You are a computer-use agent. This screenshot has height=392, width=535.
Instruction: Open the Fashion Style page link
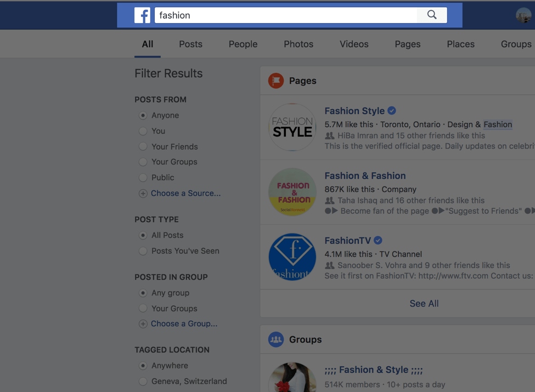354,111
